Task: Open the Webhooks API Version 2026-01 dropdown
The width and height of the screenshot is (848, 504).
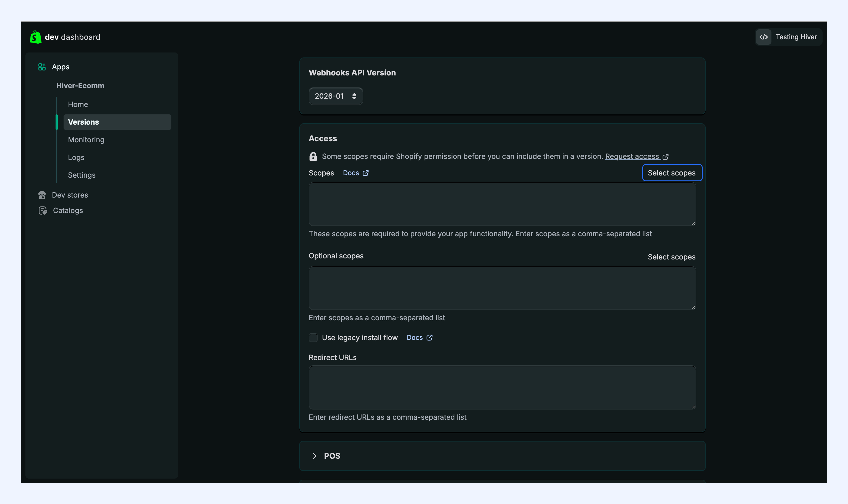Action: pos(336,96)
